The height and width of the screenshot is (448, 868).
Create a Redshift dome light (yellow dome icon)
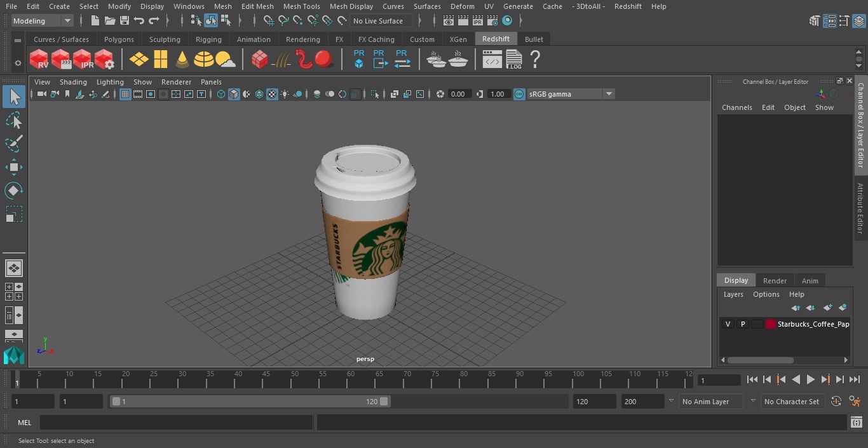pyautogui.click(x=204, y=60)
